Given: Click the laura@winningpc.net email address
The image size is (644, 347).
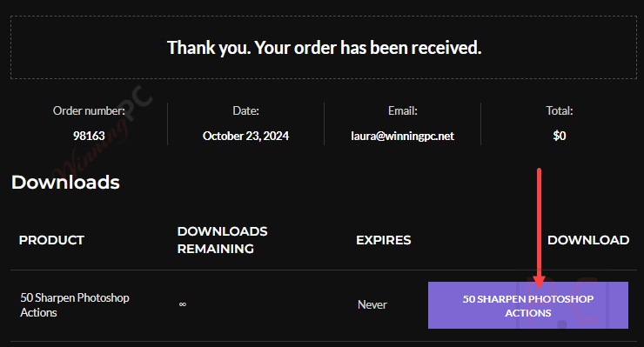Looking at the screenshot, I should pos(402,136).
